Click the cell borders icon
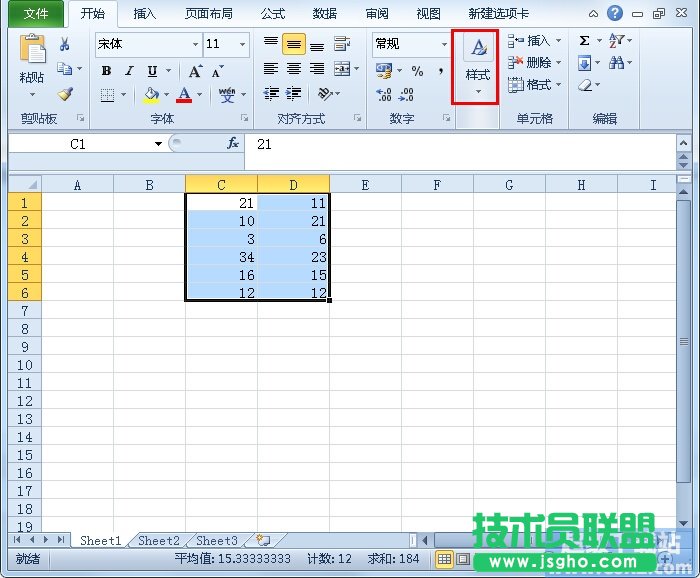This screenshot has width=700, height=578. point(108,95)
